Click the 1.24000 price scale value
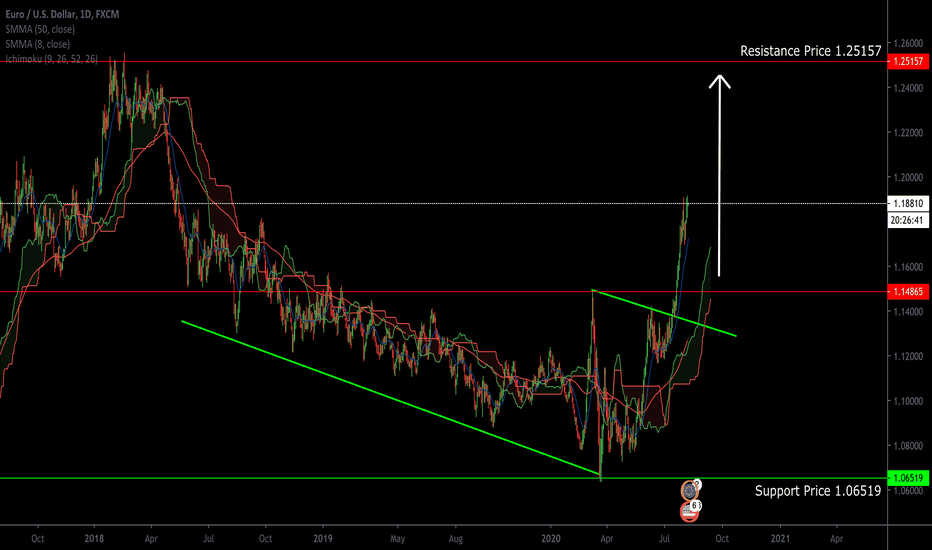The image size is (932, 550). coord(909,88)
